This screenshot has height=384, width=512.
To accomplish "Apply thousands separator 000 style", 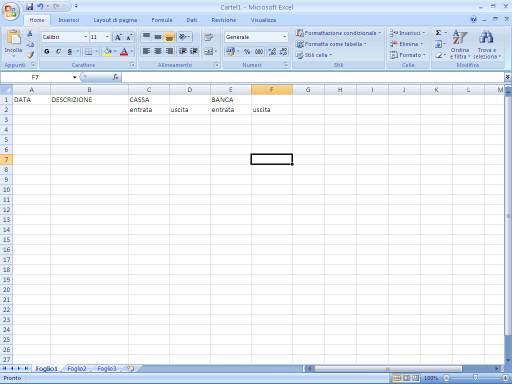I will (259, 51).
